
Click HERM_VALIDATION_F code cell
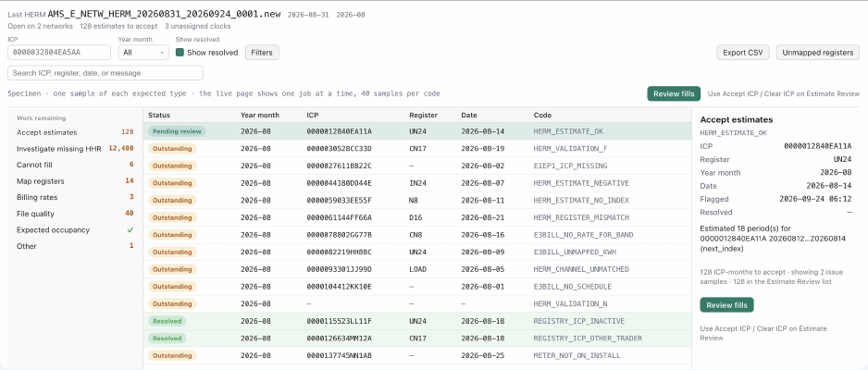[571, 149]
